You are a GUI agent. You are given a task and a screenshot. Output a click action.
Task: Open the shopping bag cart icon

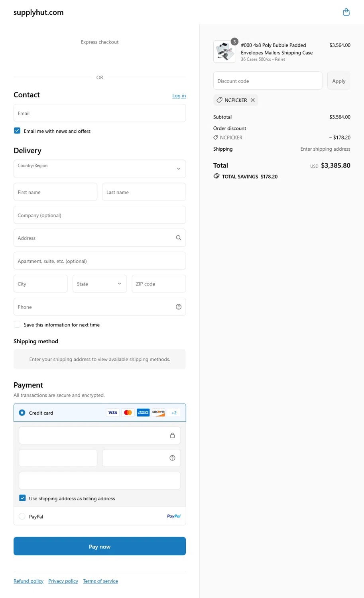(346, 12)
